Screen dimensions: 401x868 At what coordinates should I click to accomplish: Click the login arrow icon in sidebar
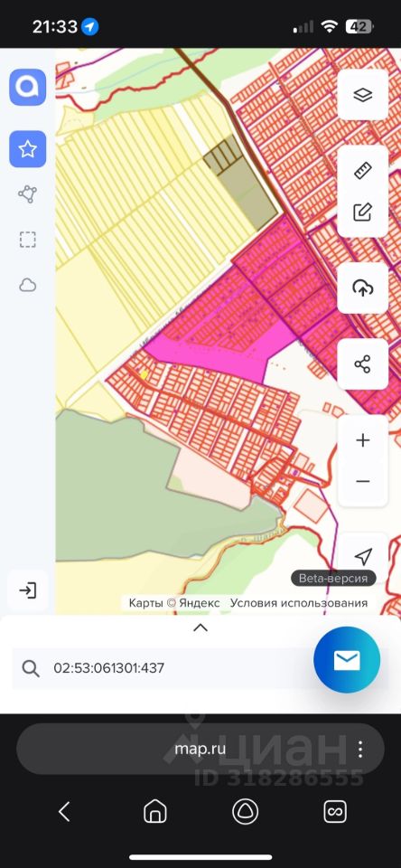point(28,590)
